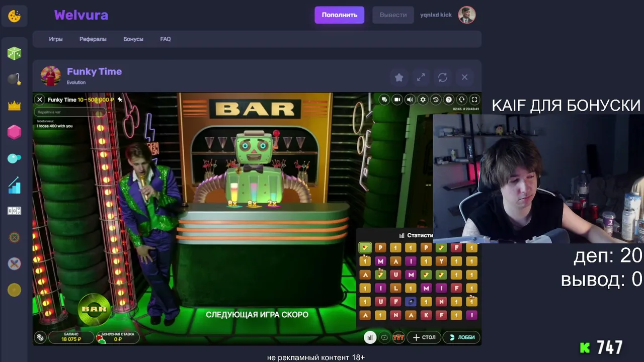
Task: Open the cyan bubbles game icon
Action: tap(14, 158)
